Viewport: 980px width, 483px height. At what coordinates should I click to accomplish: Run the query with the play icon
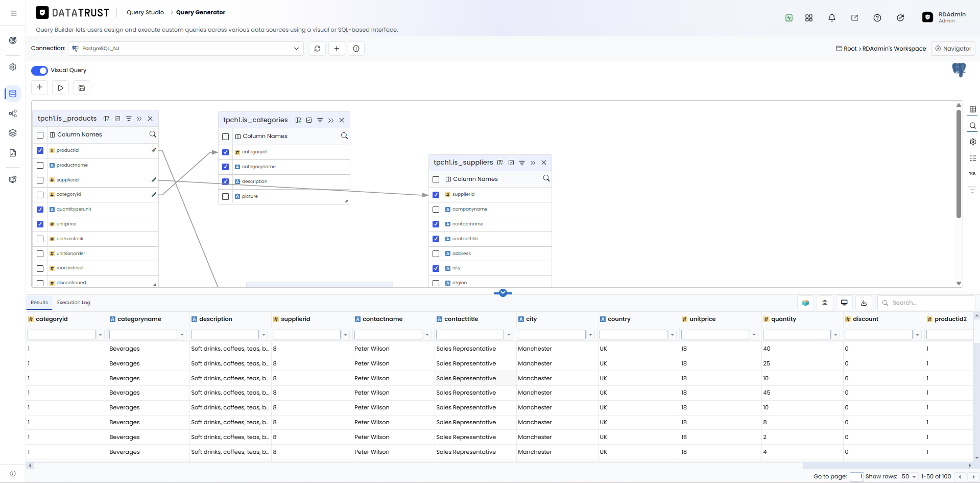60,88
